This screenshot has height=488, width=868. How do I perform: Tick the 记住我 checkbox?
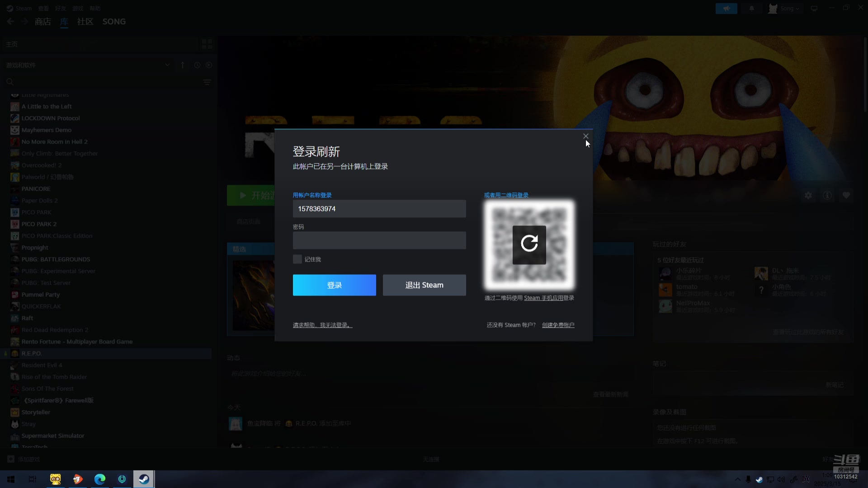[x=297, y=259]
